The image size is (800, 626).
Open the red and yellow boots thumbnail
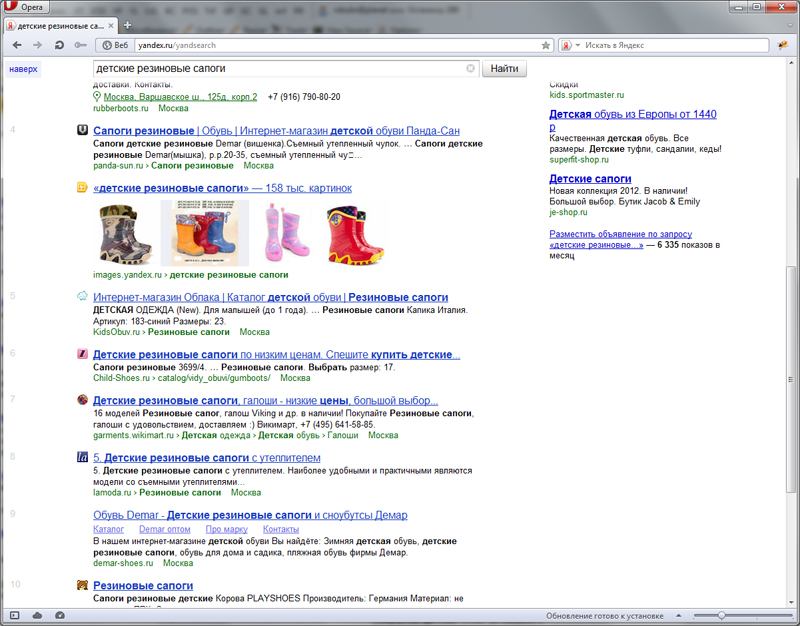point(355,235)
